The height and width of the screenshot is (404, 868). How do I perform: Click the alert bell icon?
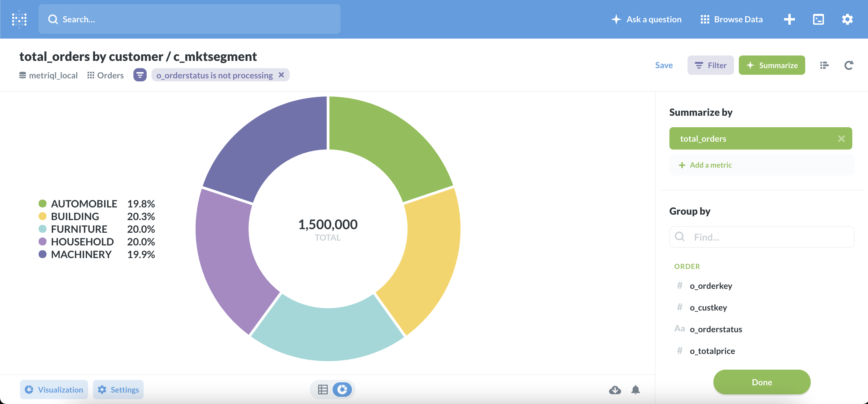635,390
